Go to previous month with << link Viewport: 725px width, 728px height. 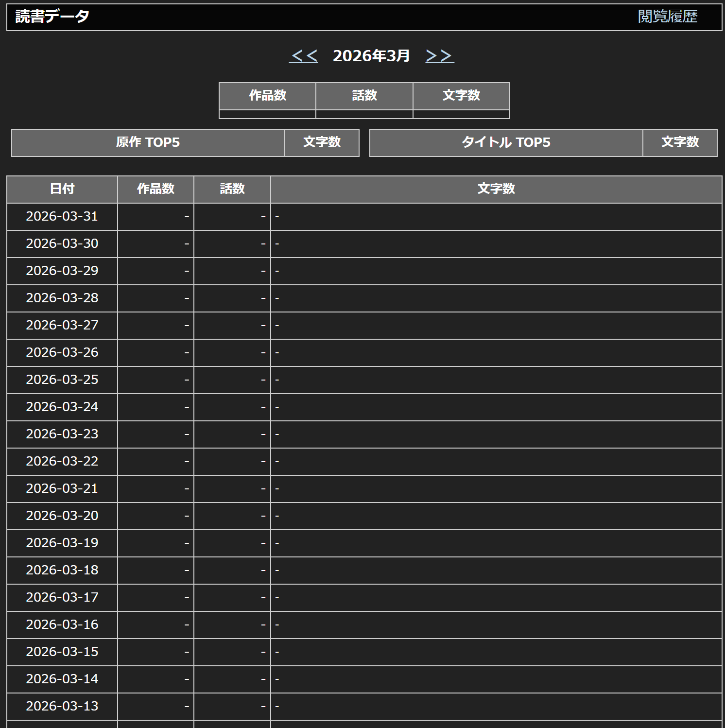click(x=303, y=56)
